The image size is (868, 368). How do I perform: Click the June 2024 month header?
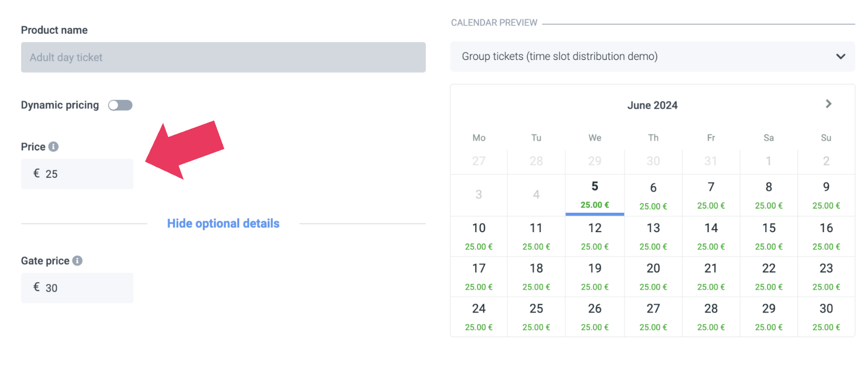652,106
